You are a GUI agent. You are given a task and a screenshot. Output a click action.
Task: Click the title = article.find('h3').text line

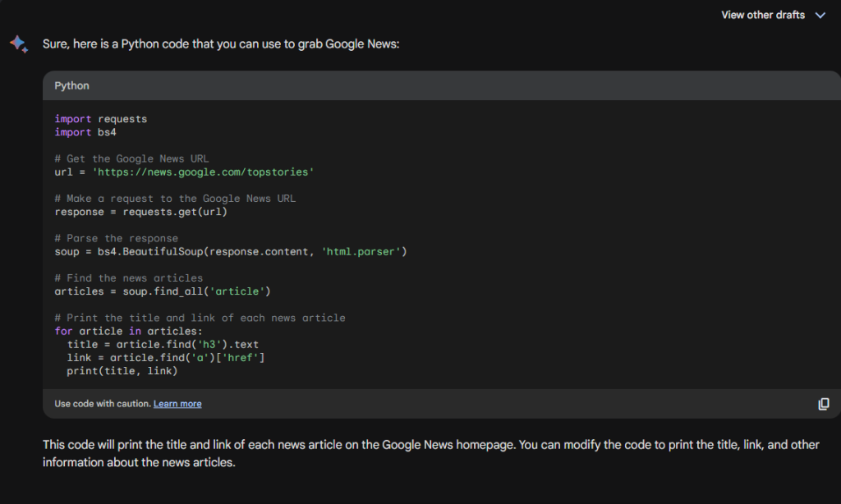click(163, 344)
